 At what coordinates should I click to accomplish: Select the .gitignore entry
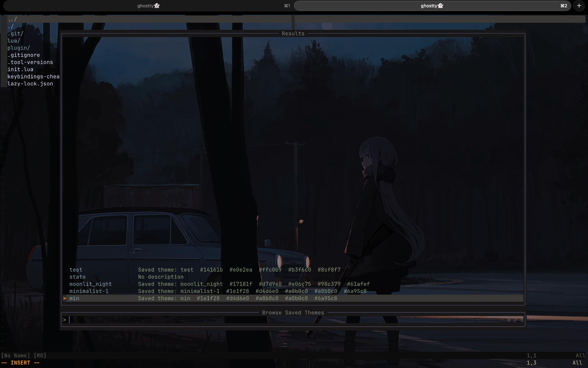point(23,55)
